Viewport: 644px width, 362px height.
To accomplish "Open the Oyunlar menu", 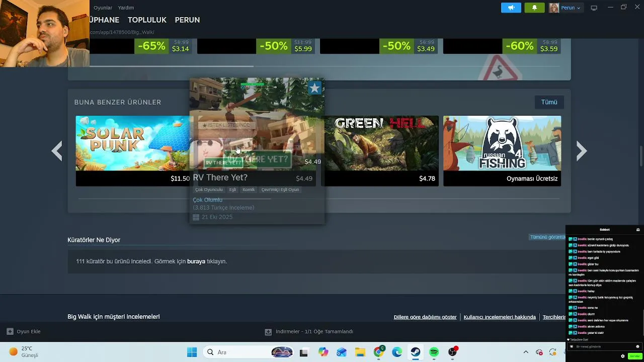I will point(103,8).
